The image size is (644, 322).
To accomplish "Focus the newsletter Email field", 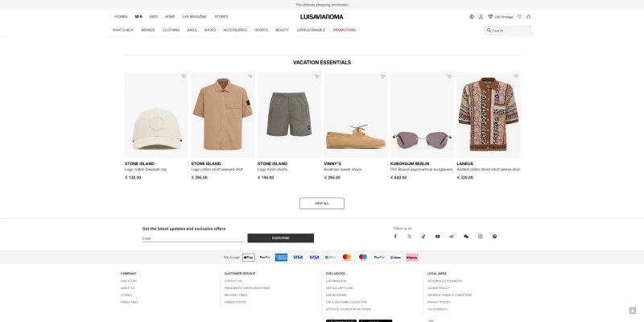I will click(192, 238).
